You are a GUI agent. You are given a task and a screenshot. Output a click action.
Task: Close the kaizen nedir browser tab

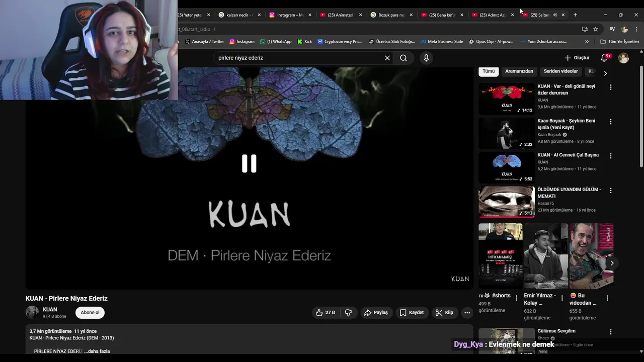(259, 15)
